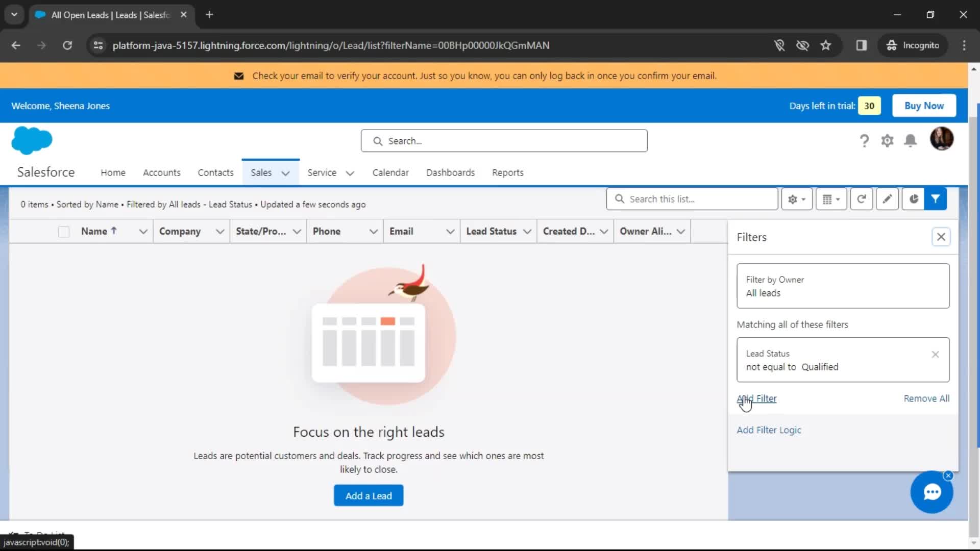
Task: Click the browser address bar URL
Action: pos(331,45)
